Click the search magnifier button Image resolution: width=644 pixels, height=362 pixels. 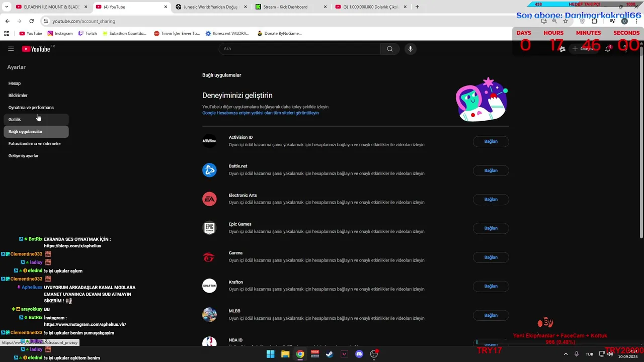pos(390,49)
